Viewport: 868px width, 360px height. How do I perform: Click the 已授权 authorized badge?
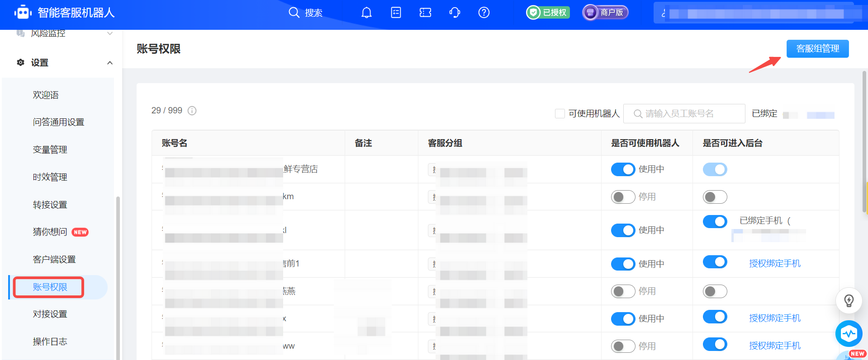548,13
